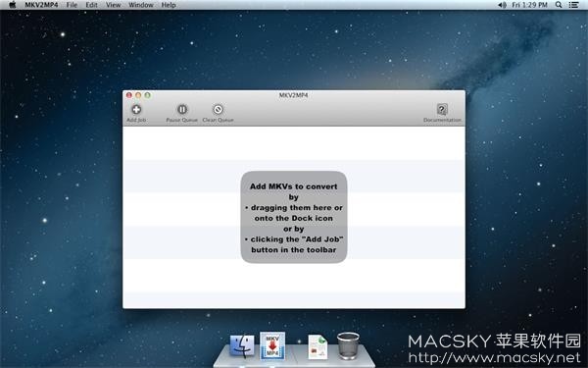Viewport: 588px width, 368px height.
Task: Click the 'Add MKVs to convert' instructions box
Action: point(294,217)
